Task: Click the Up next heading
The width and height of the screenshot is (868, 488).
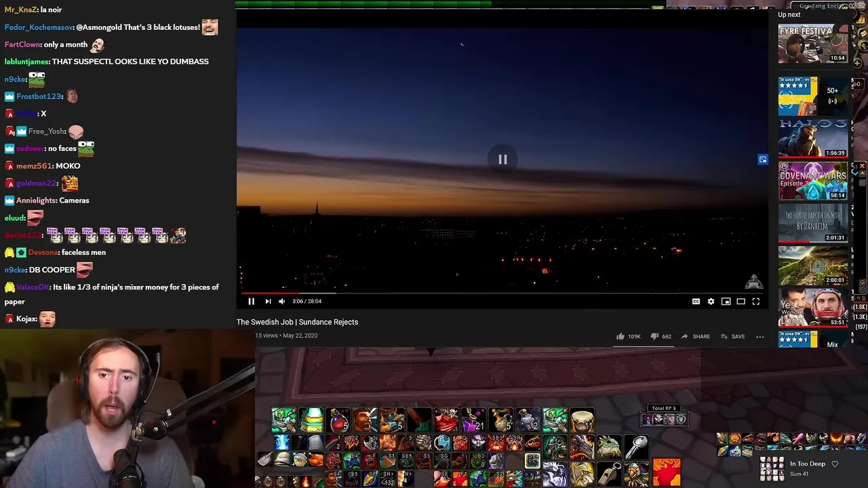Action: pos(789,15)
